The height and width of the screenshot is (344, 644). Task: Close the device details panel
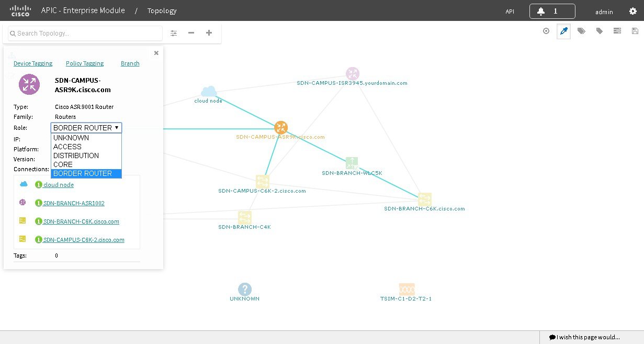pos(156,53)
